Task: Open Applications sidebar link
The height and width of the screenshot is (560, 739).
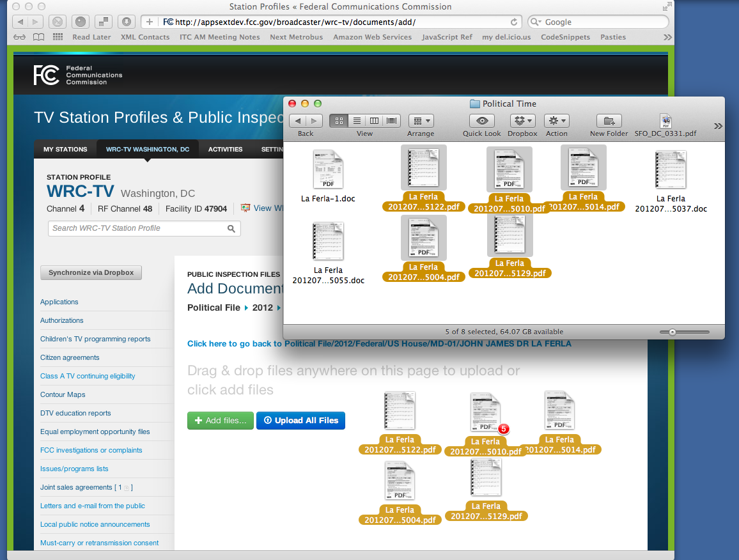Action: coord(59,302)
